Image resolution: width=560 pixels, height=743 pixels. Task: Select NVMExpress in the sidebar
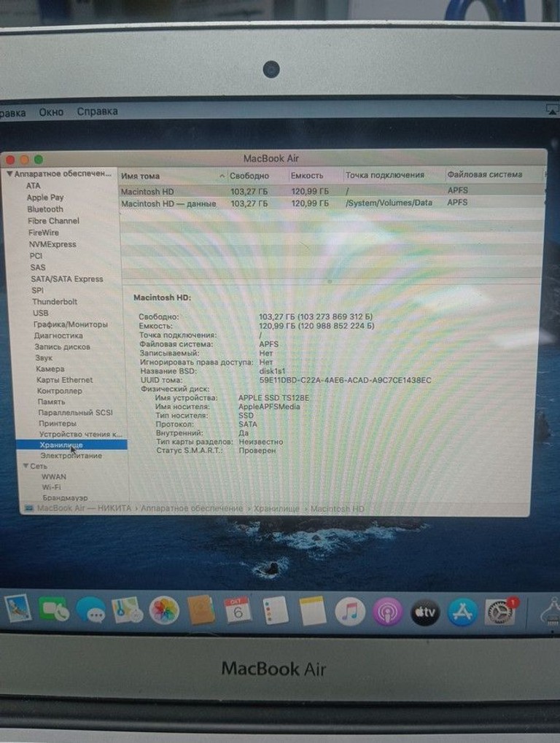52,244
